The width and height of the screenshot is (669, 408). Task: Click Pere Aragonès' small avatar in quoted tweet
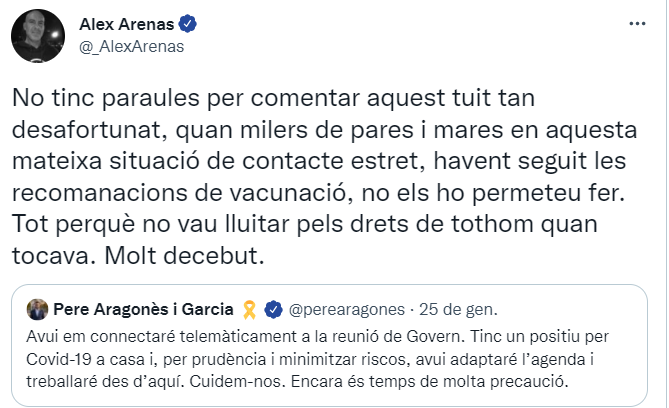pos(37,307)
